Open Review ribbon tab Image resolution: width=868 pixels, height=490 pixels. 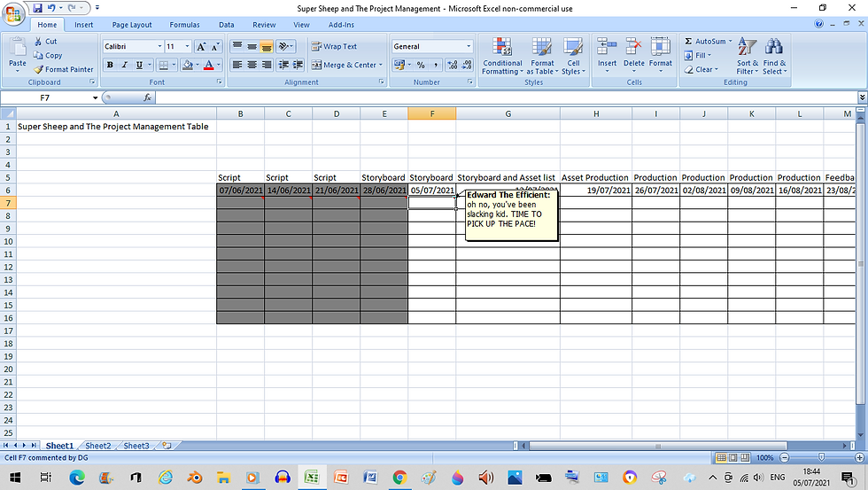(x=264, y=24)
